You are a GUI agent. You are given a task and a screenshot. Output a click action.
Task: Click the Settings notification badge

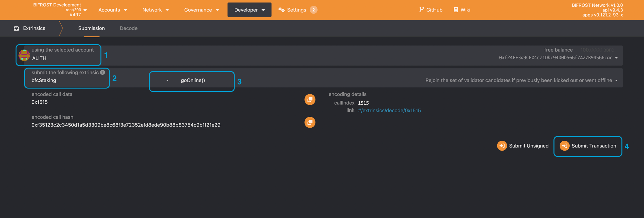tap(314, 10)
